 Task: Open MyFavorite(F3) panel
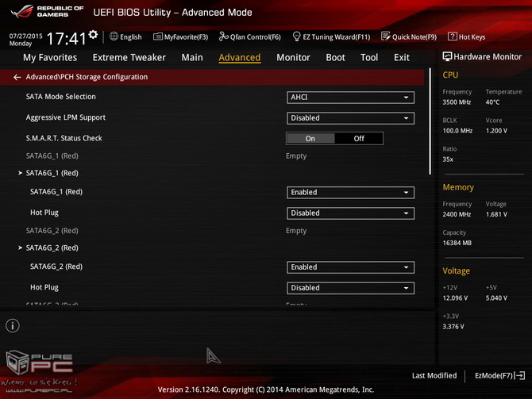(180, 36)
